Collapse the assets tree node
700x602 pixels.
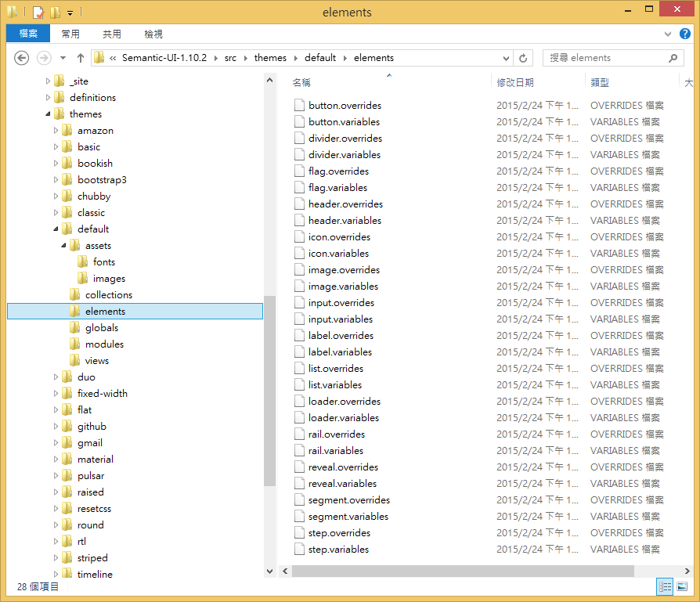click(x=64, y=246)
